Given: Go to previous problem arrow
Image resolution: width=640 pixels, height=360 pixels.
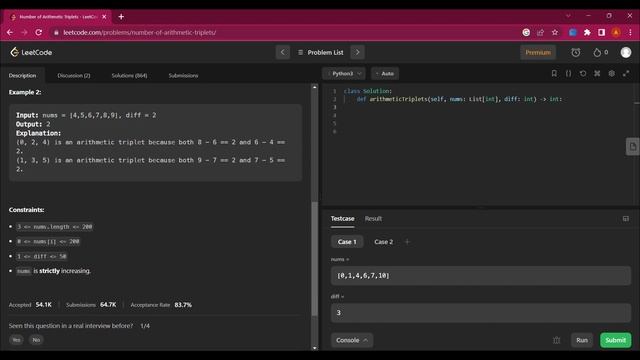Looking at the screenshot, I should [282, 52].
